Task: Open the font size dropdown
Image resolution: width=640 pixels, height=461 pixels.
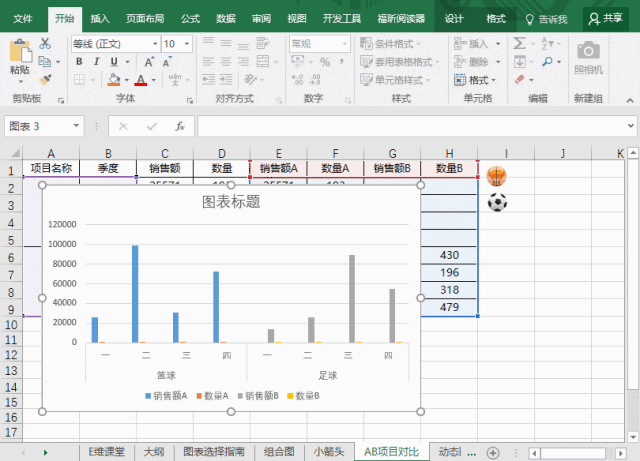Action: coord(187,44)
